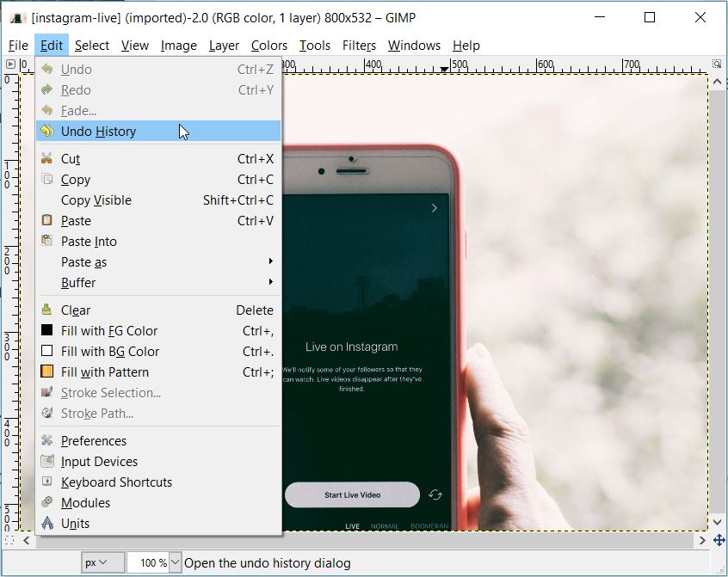The width and height of the screenshot is (728, 577).
Task: Click Start Live Video button in image
Action: point(353,494)
